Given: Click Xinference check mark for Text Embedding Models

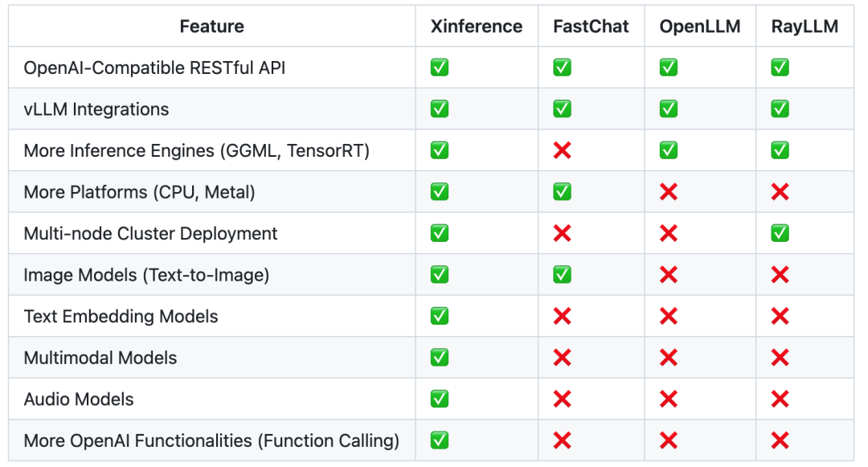Looking at the screenshot, I should pos(440,317).
